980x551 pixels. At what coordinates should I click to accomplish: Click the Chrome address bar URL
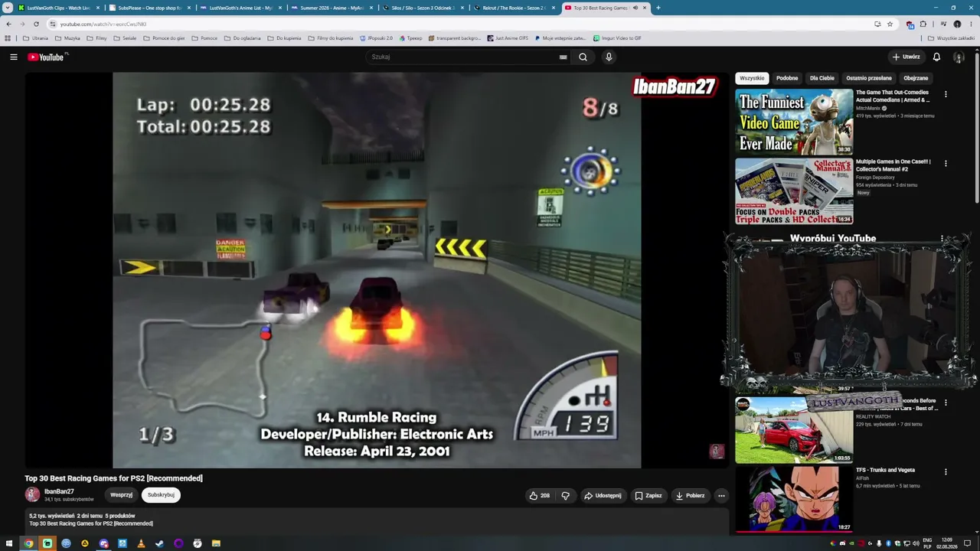(x=103, y=24)
